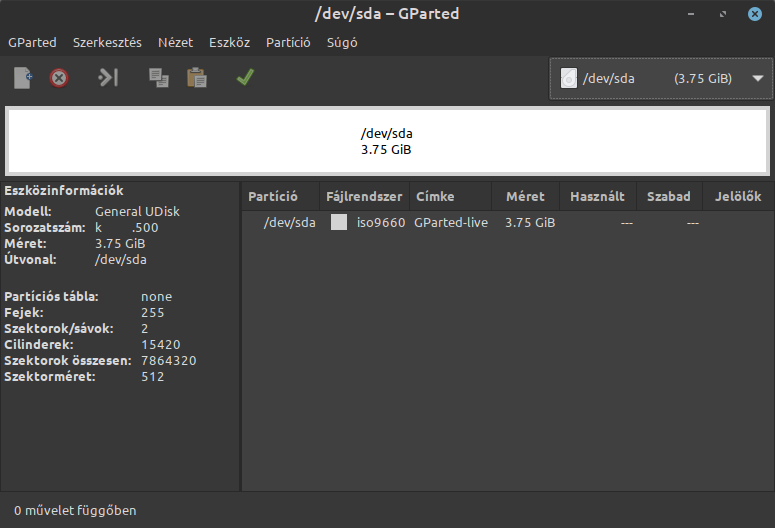Open the Szerkesztés menu
This screenshot has height=528, width=775.
tap(107, 43)
